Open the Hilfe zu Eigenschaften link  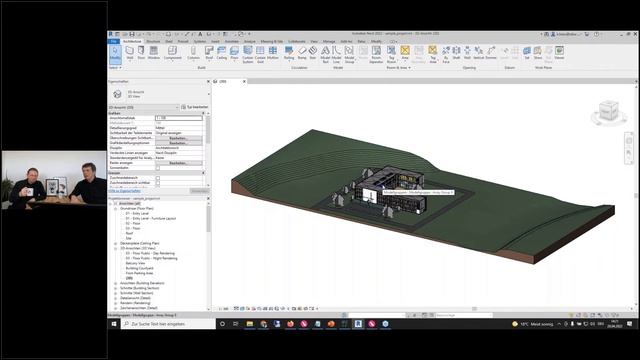(x=125, y=191)
